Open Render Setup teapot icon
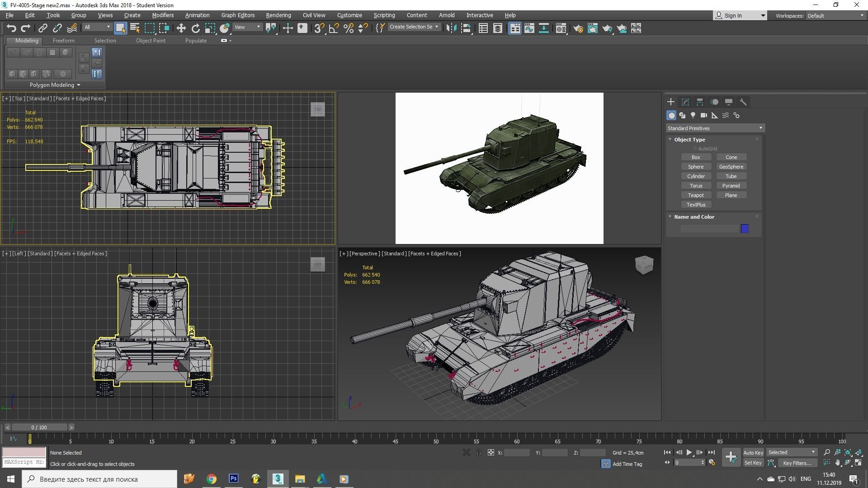The height and width of the screenshot is (488, 868). (578, 28)
